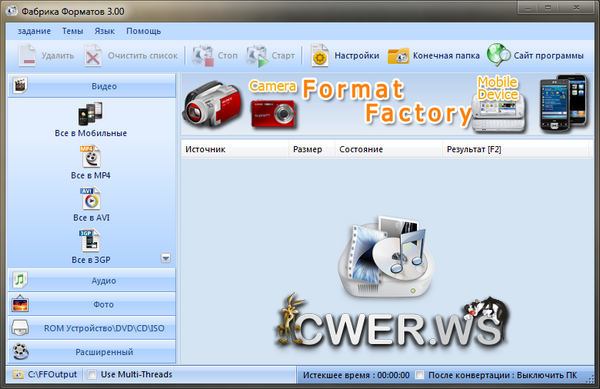This screenshot has width=600, height=389.
Task: Click the Camera banner label
Action: pos(272,86)
